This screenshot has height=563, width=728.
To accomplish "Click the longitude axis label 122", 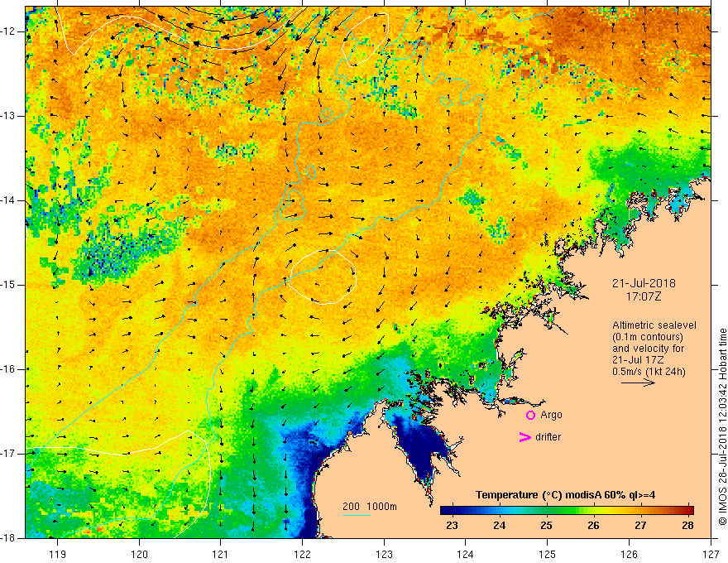I will pyautogui.click(x=302, y=554).
